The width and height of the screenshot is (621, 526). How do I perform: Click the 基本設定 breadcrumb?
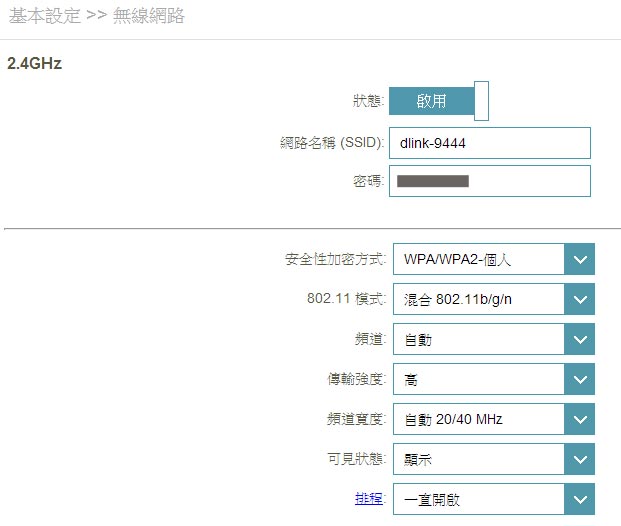pyautogui.click(x=41, y=16)
